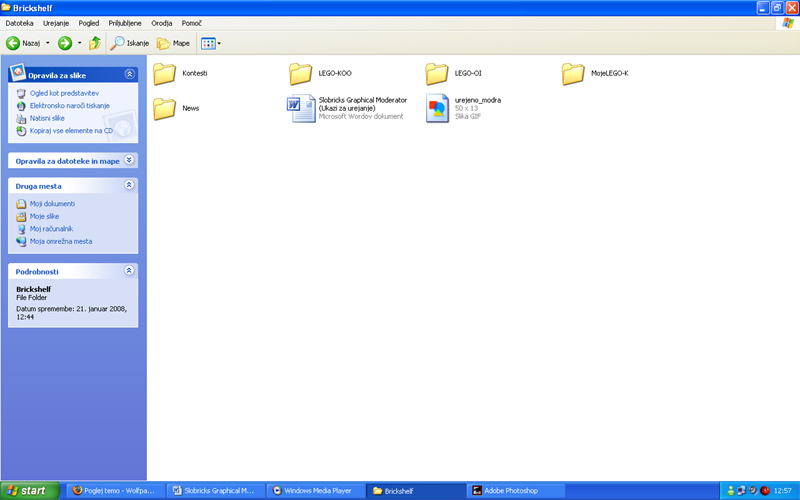
Task: Click Natisni slike link
Action: tap(47, 118)
